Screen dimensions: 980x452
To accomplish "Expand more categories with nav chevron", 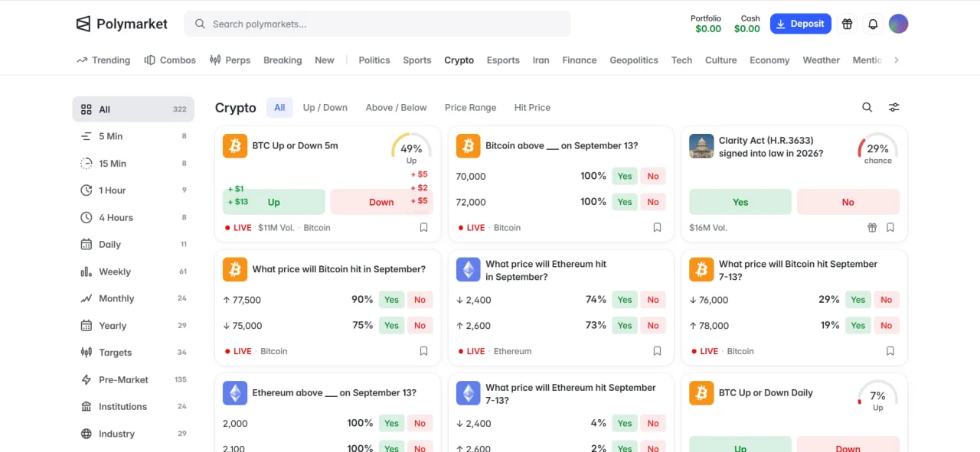I will [897, 60].
